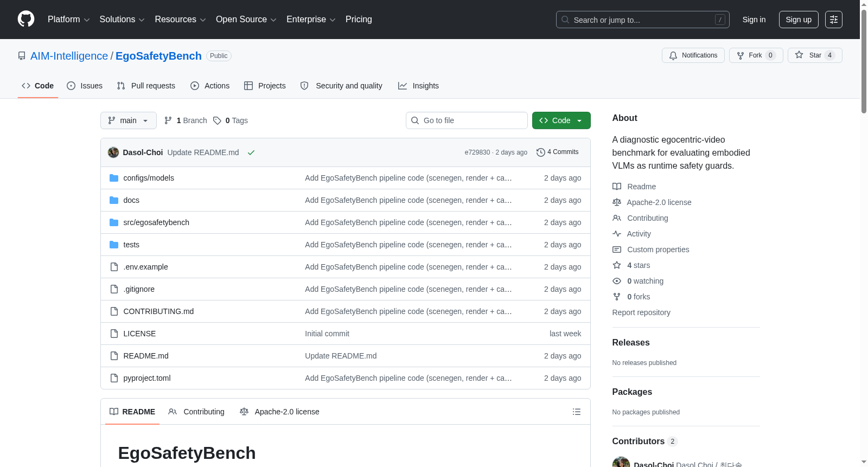
Task: Open the AIM-Intelligence organization link
Action: pos(69,56)
